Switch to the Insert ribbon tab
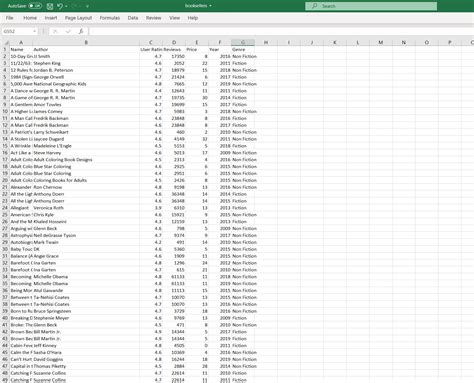This screenshot has height=383, width=474. (51, 18)
